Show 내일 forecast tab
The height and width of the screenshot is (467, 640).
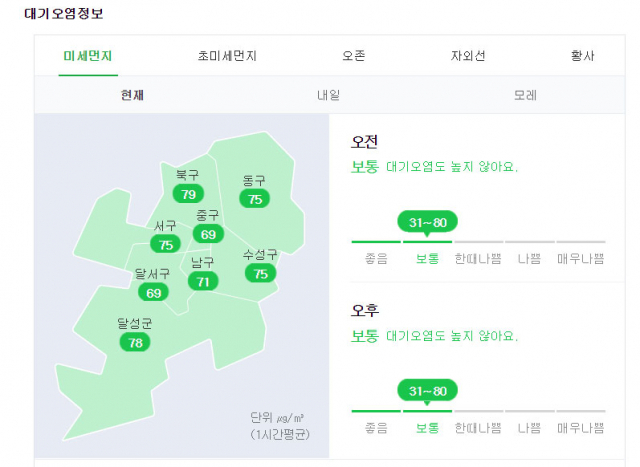point(329,95)
